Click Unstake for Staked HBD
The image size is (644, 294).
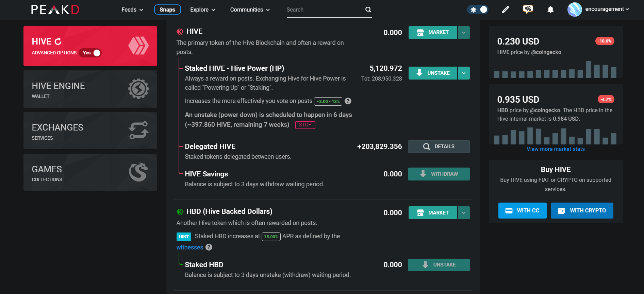click(439, 265)
